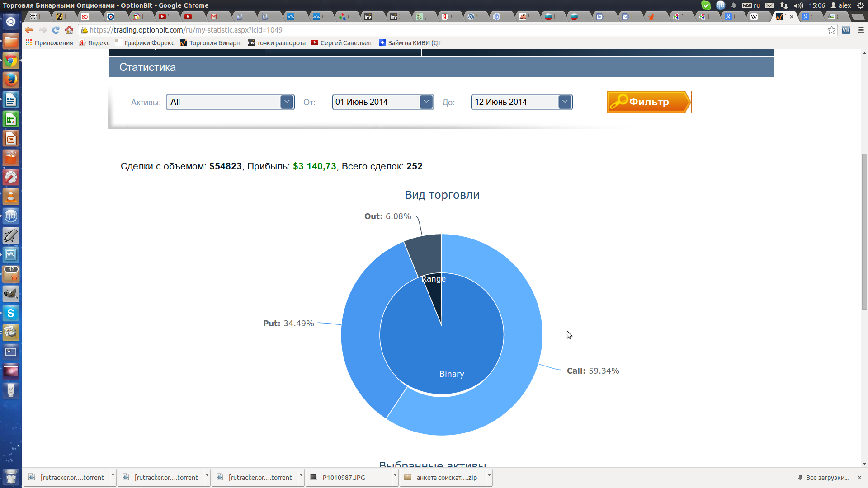The image size is (868, 488).
Task: Open the От date dropdown
Action: coord(426,102)
